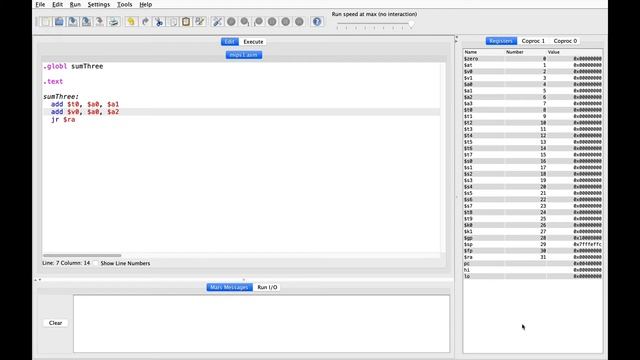Viewport: 640px width, 360px height.
Task: Click the editor horizontal scrollbar
Action: click(x=82, y=256)
